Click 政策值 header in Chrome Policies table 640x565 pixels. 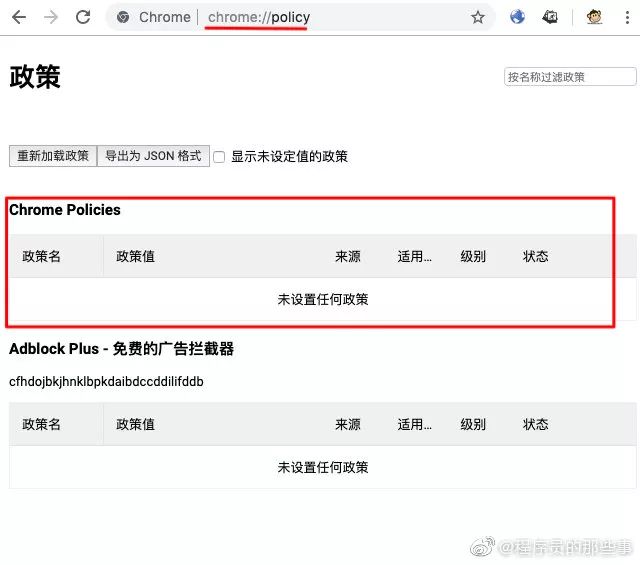tap(136, 256)
